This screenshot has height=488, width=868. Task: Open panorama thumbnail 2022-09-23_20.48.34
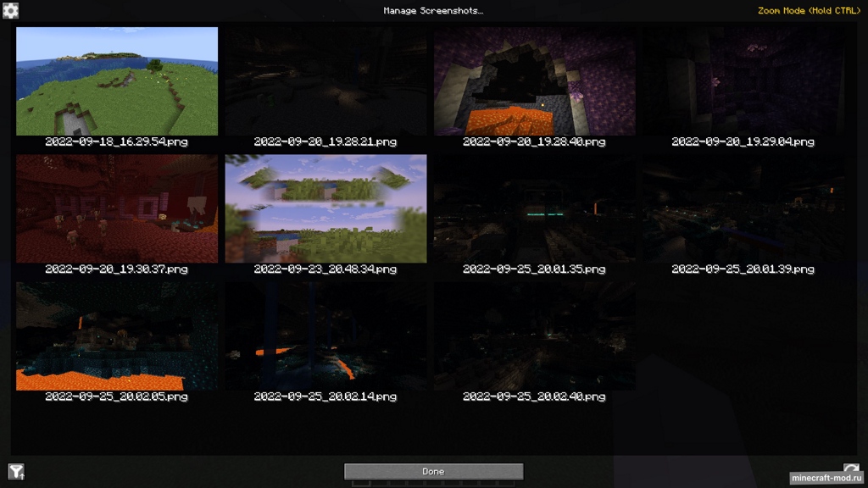(325, 208)
